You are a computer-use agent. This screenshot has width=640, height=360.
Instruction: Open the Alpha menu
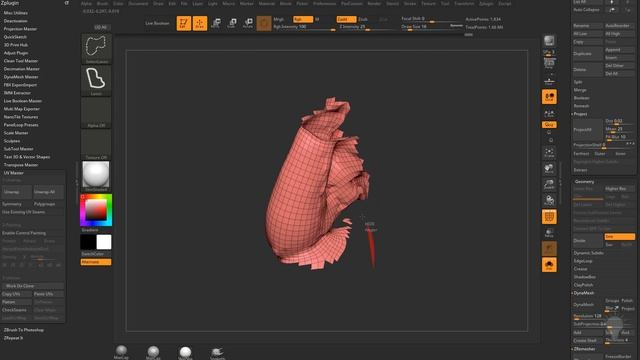point(86,3)
